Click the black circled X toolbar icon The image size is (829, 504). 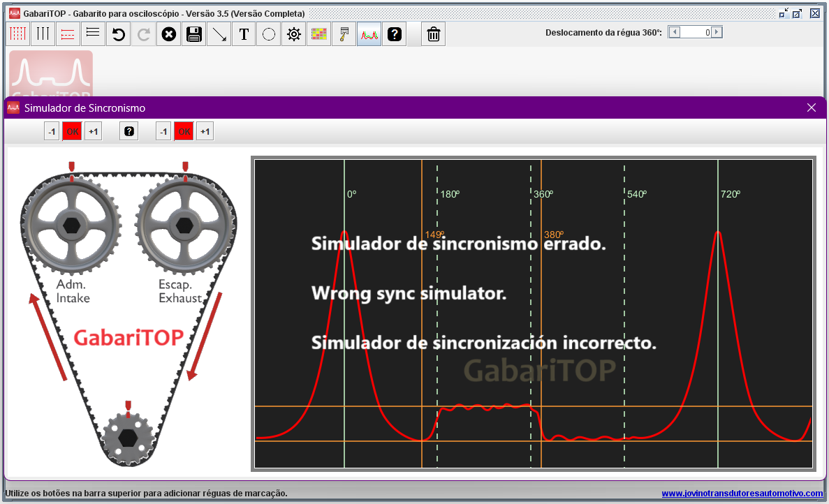168,34
